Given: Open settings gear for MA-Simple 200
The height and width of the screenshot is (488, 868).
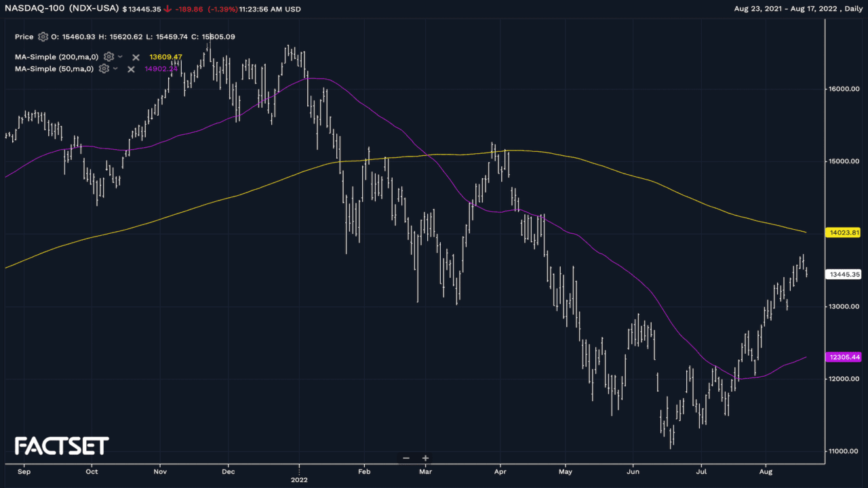Looking at the screenshot, I should pos(108,57).
